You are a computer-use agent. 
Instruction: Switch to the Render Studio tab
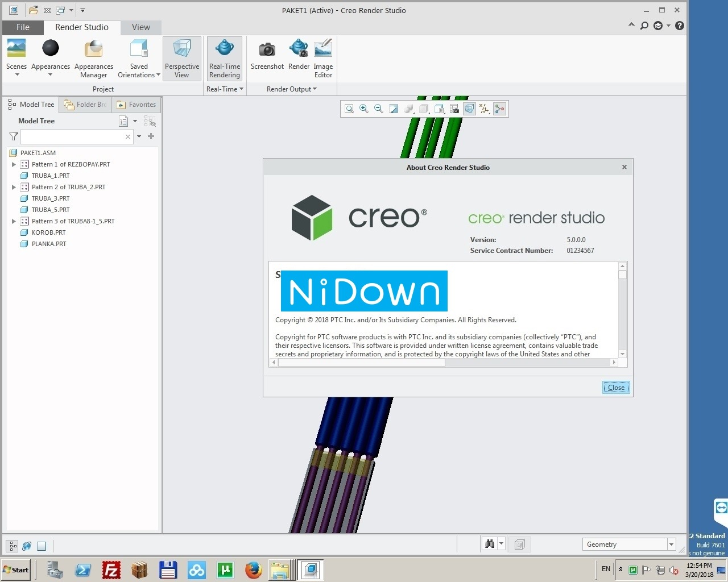tap(82, 27)
